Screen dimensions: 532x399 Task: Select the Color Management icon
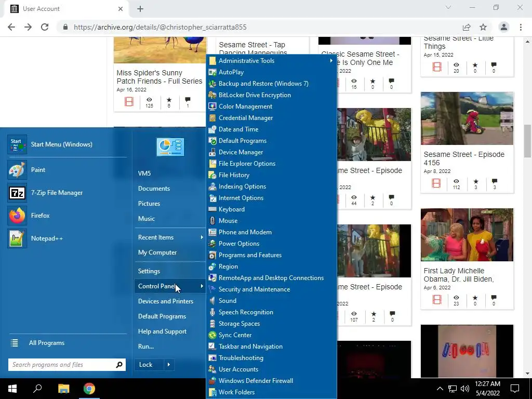[x=212, y=106]
